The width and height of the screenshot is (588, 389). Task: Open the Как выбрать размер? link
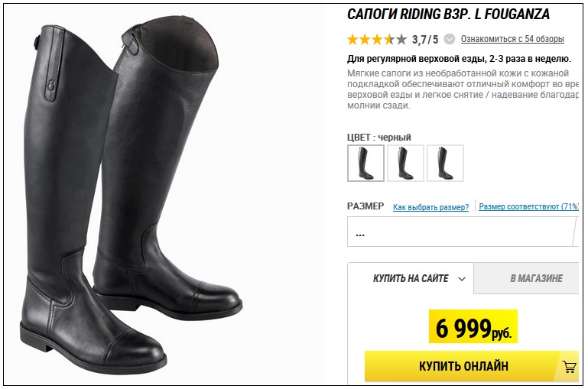point(431,207)
